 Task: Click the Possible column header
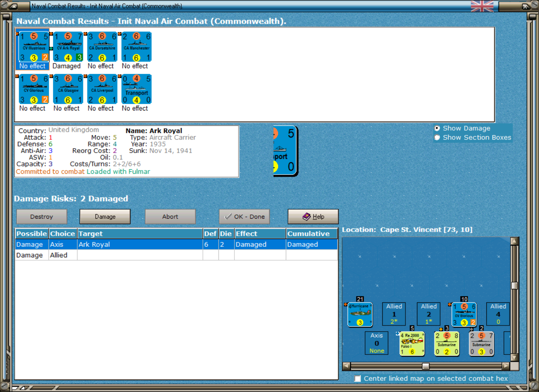pos(32,234)
